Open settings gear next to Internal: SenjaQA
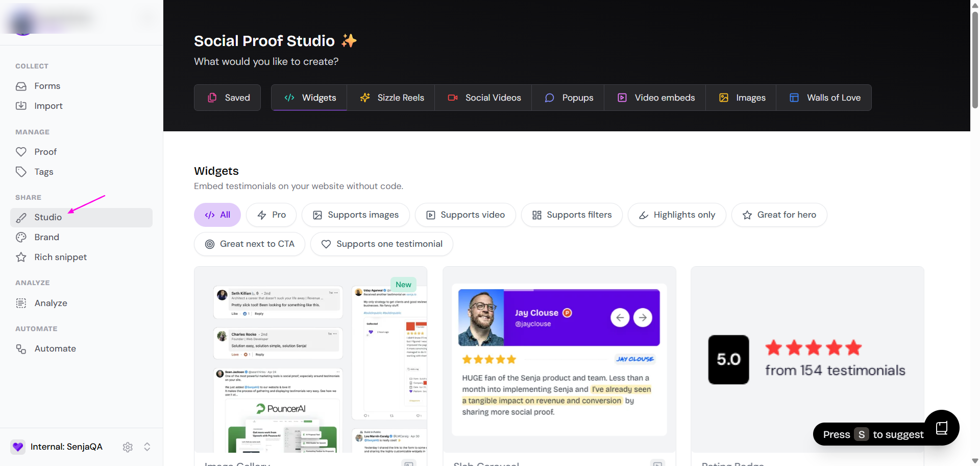This screenshot has width=980, height=466. pos(128,447)
